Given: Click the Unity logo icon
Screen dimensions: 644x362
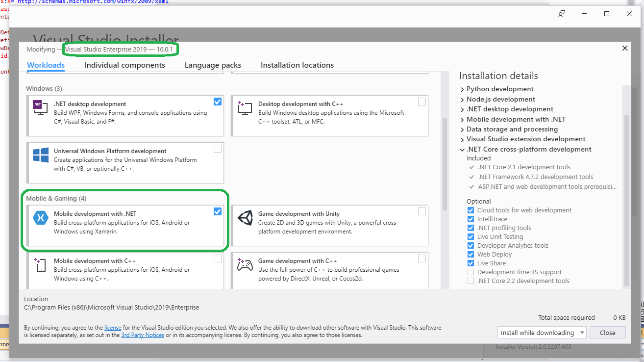Looking at the screenshot, I should pyautogui.click(x=245, y=218).
